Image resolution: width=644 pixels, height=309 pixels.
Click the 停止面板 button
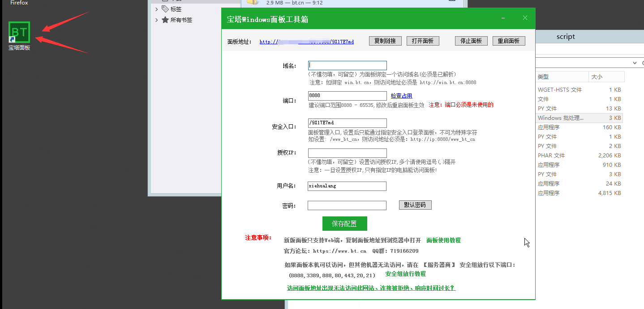pyautogui.click(x=471, y=41)
